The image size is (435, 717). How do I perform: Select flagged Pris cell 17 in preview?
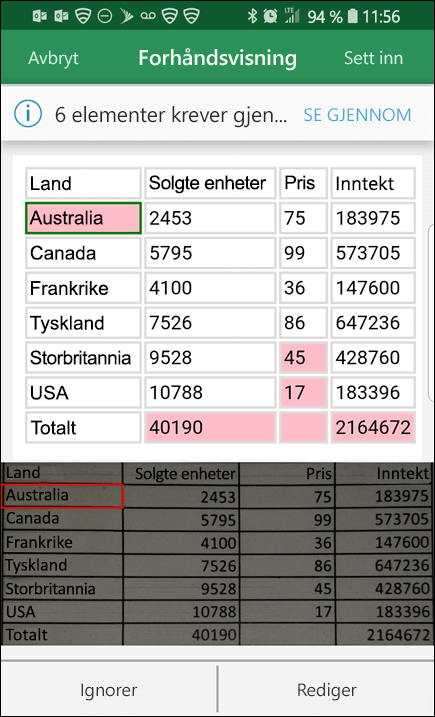pyautogui.click(x=304, y=392)
